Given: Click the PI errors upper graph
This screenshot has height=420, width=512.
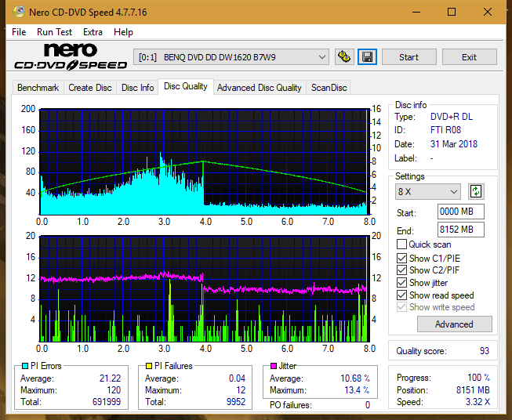Looking at the screenshot, I should coord(203,161).
